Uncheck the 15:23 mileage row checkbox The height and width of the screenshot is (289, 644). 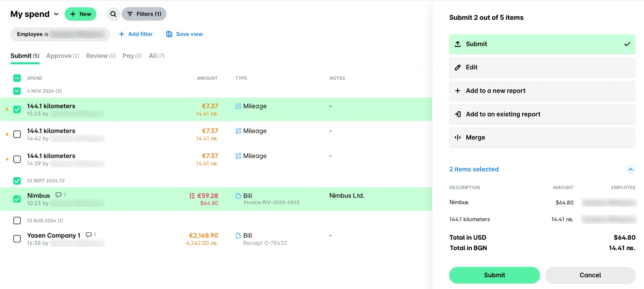(x=17, y=109)
